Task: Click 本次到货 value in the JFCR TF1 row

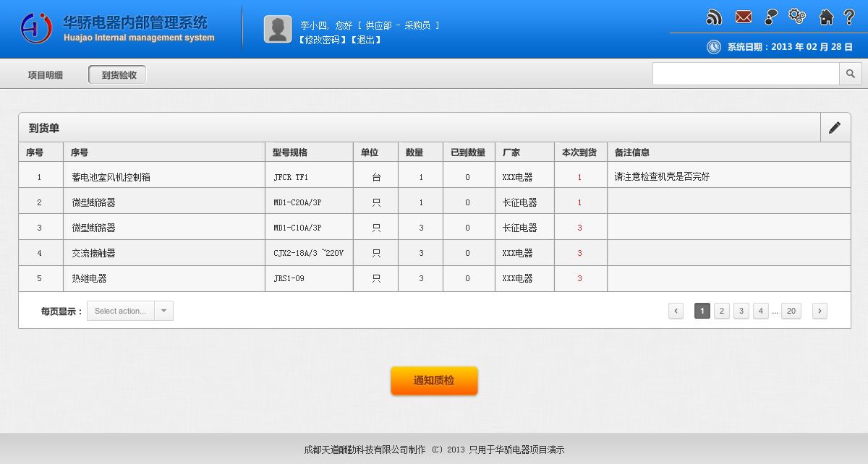Action: pos(579,177)
